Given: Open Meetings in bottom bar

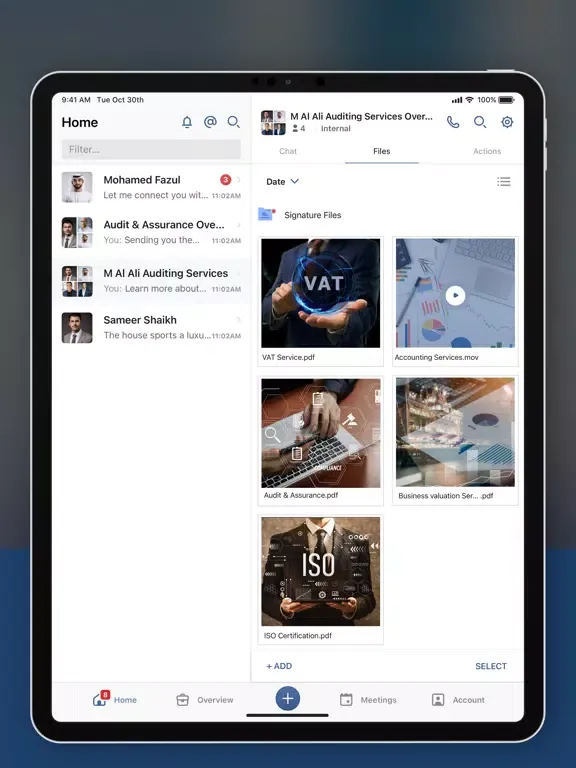Looking at the screenshot, I should 368,700.
